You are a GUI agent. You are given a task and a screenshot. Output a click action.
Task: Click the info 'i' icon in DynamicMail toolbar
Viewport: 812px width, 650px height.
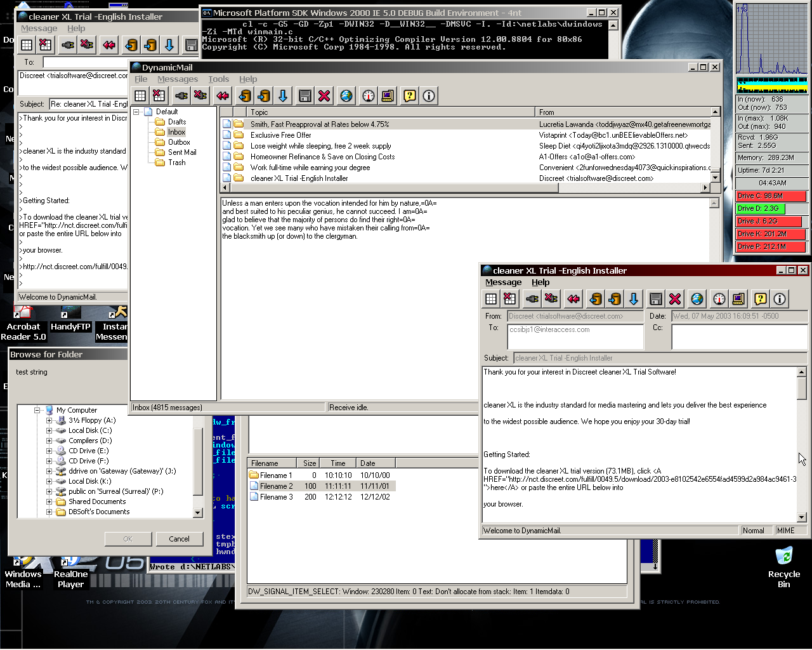[x=429, y=96]
